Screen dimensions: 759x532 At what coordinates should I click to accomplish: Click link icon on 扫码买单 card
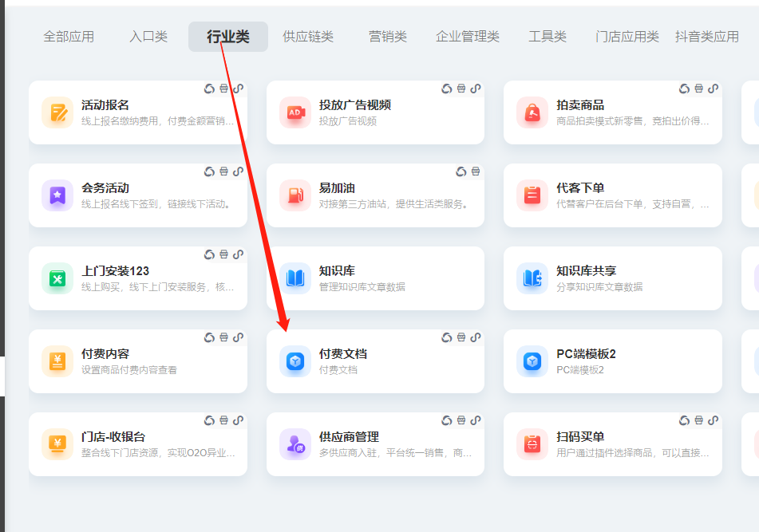[713, 420]
